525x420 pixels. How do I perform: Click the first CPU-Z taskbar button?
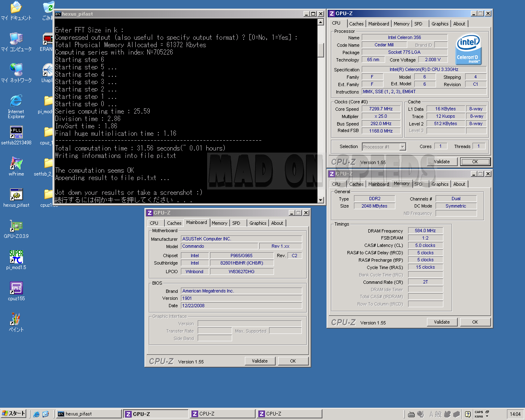[x=155, y=414]
